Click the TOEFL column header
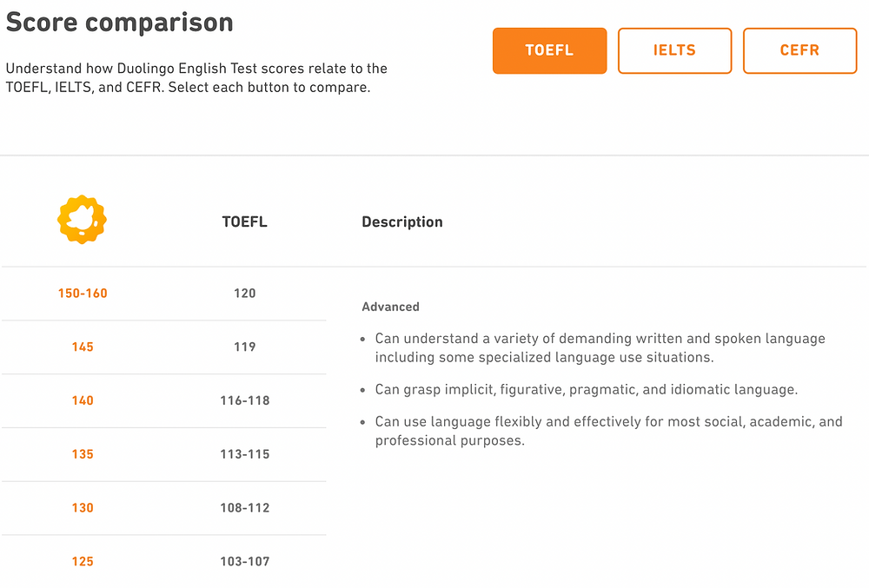Screen dimensions: 869x588 point(244,222)
